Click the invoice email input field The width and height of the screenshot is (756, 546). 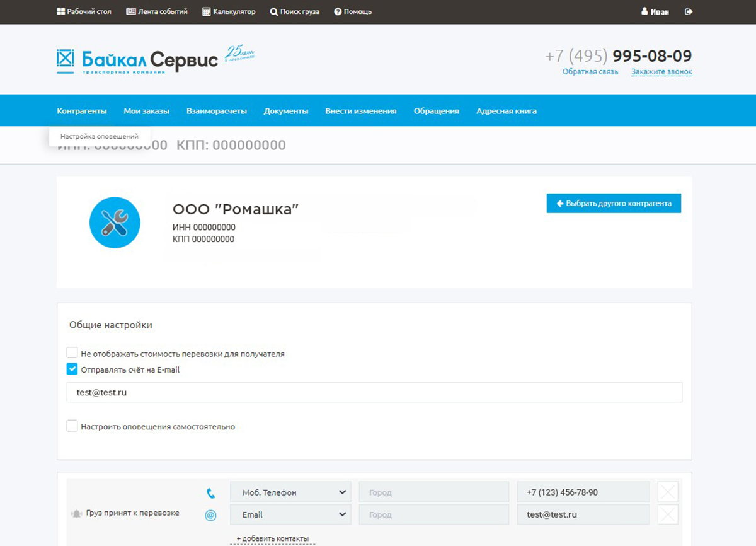pyautogui.click(x=374, y=392)
